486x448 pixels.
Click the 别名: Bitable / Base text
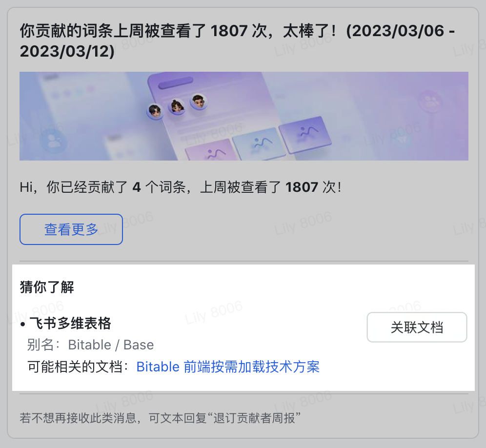pyautogui.click(x=90, y=345)
